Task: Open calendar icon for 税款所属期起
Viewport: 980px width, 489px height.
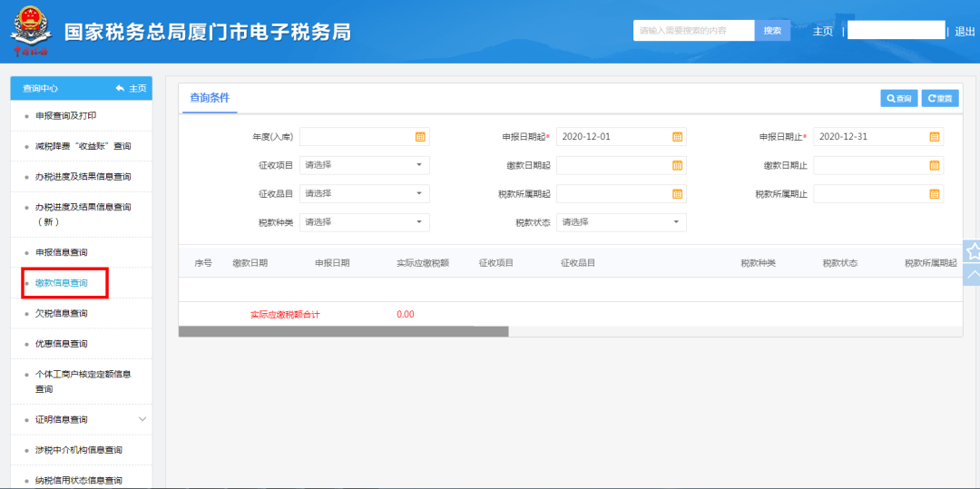Action: pyautogui.click(x=677, y=194)
